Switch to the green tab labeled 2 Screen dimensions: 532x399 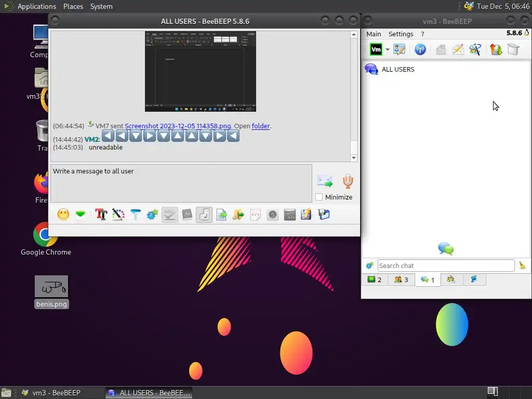375,280
